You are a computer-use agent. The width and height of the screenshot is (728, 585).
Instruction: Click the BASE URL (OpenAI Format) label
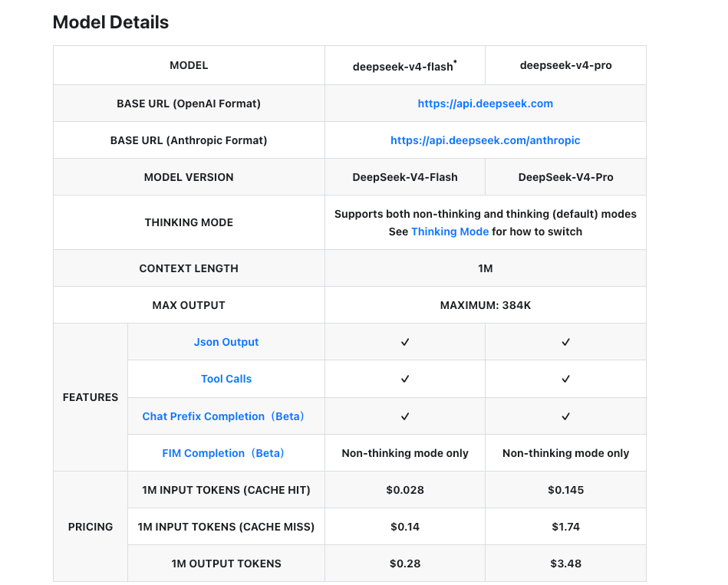pyautogui.click(x=189, y=104)
